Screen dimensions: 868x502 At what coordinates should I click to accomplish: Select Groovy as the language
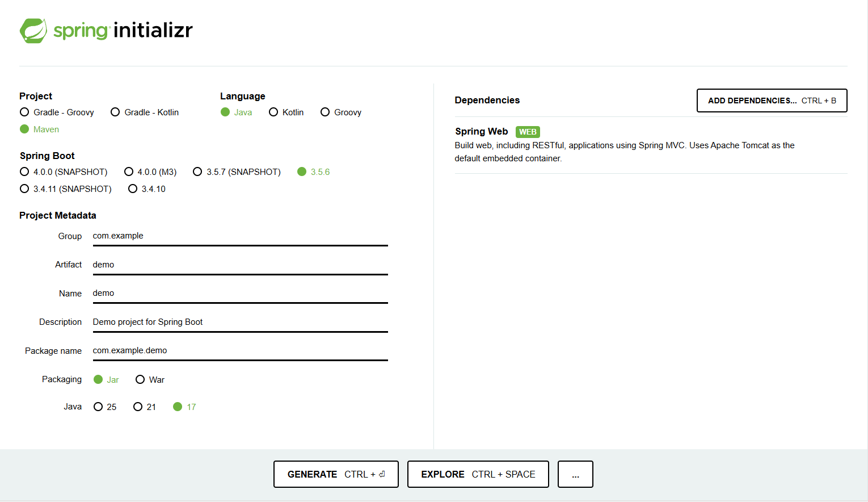[325, 112]
